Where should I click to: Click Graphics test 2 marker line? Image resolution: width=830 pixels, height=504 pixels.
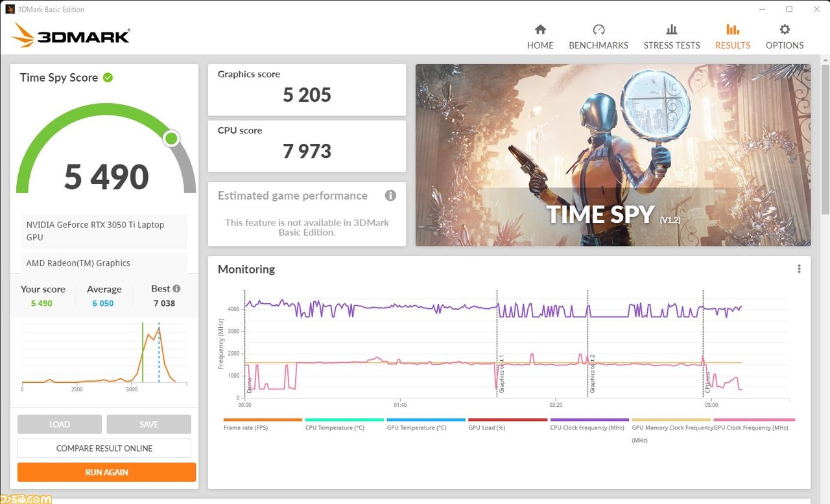pyautogui.click(x=587, y=343)
